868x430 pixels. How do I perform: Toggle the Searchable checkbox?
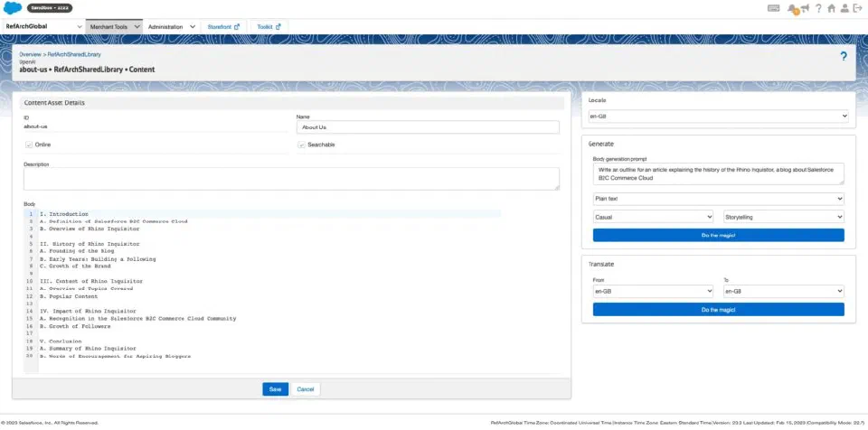tap(302, 145)
